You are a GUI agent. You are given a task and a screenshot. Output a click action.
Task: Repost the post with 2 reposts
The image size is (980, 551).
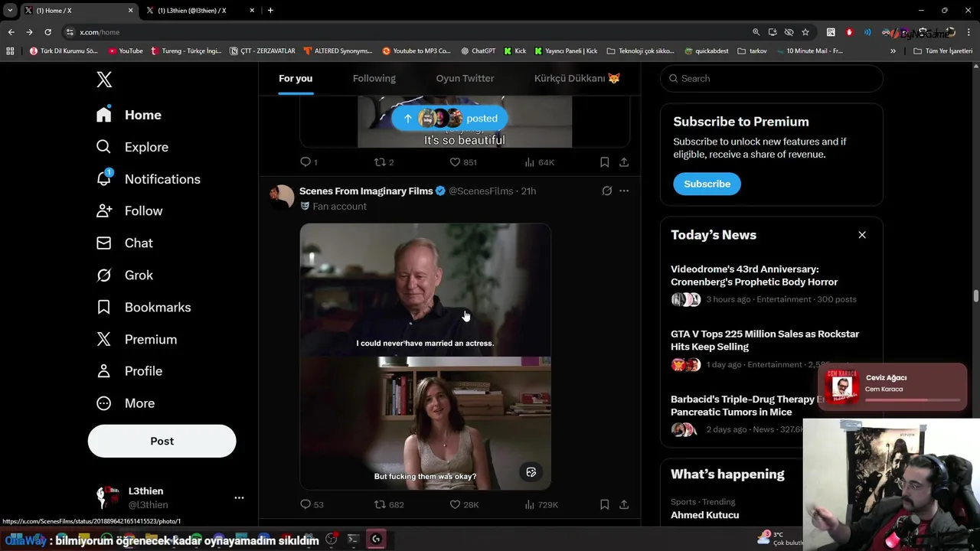pos(383,162)
